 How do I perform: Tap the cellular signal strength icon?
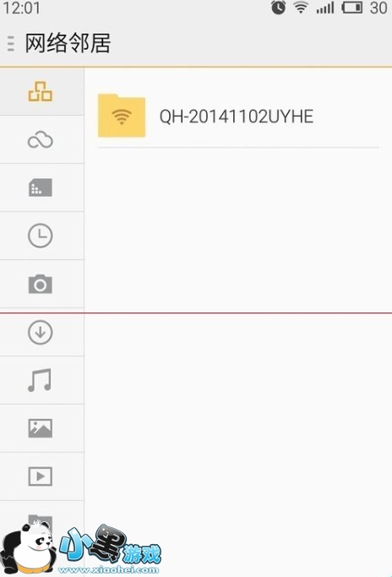point(325,8)
